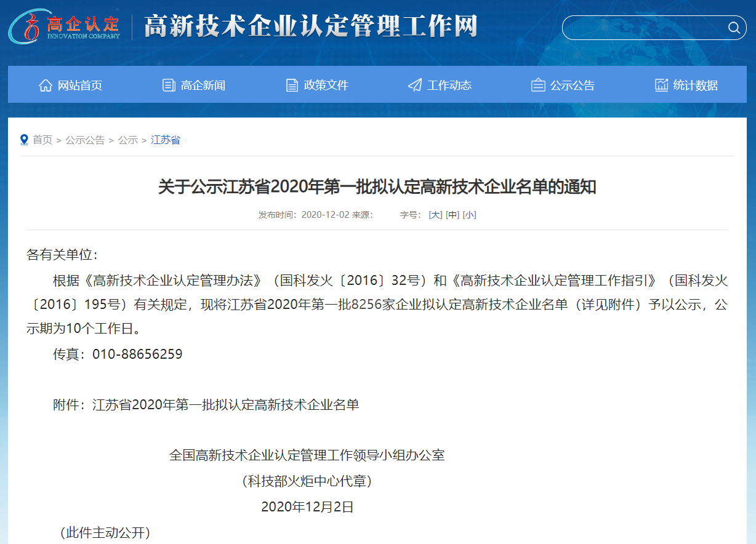
Task: Click the 高新技术企业认定管理工作网 site title
Action: [311, 26]
